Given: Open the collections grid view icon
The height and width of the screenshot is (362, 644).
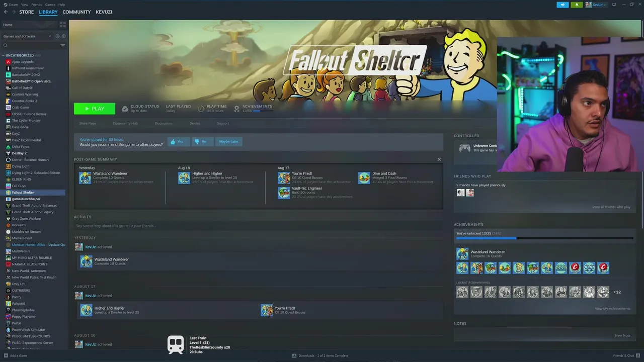Looking at the screenshot, I should click(x=63, y=25).
